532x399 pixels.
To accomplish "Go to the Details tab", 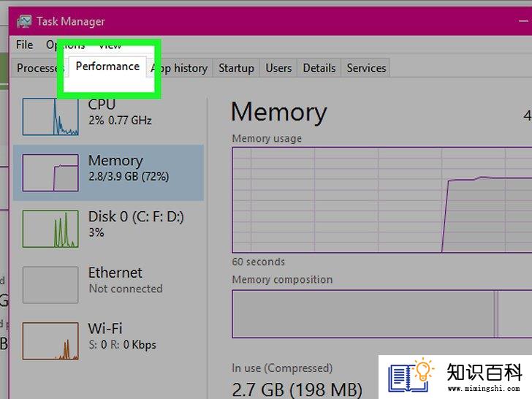I will coord(319,68).
